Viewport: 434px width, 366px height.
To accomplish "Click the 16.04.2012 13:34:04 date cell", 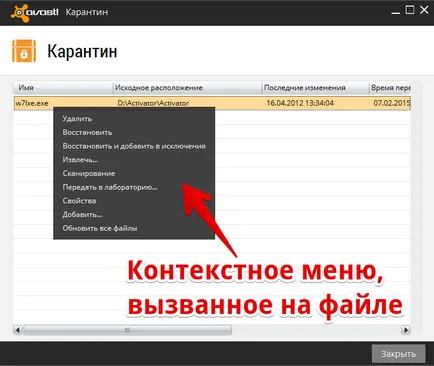I will [x=300, y=103].
